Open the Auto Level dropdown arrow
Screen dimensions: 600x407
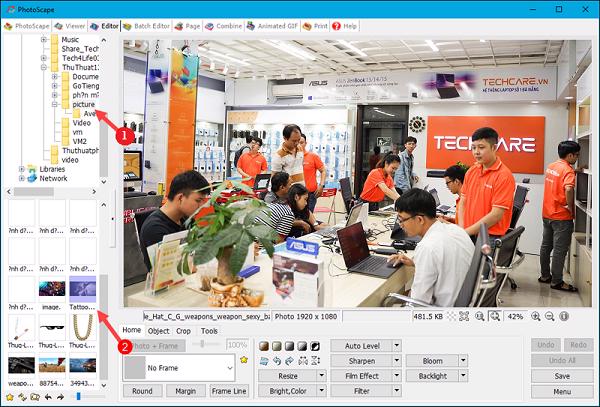tap(397, 346)
